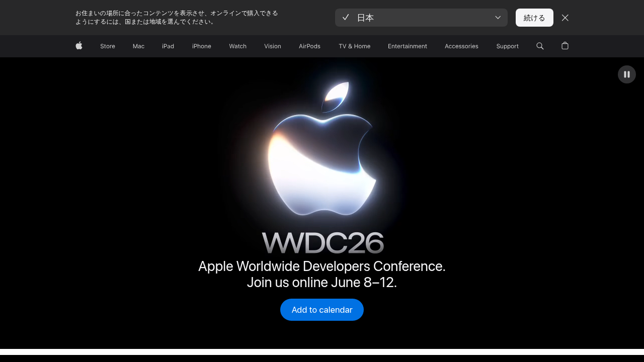Click the Apple Worldwide Developers Conference headline
The width and height of the screenshot is (644, 362).
(322, 266)
